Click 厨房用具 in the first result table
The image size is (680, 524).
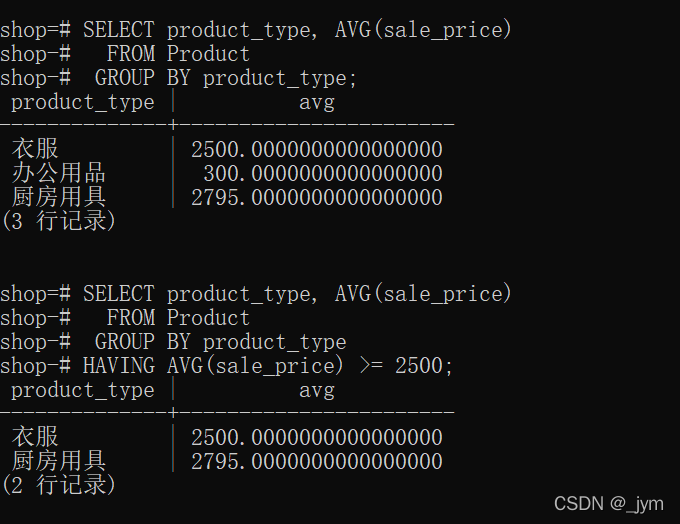(58, 198)
